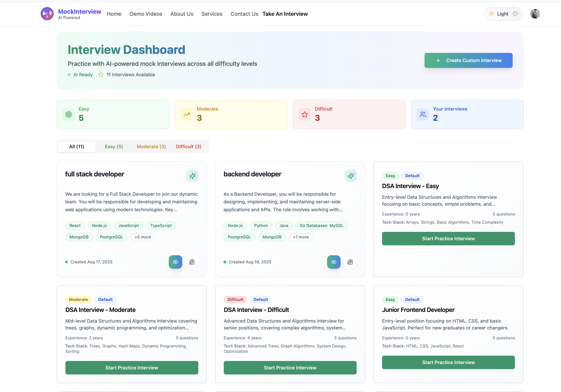Switch to the Moderate (3) tab

pyautogui.click(x=151, y=146)
